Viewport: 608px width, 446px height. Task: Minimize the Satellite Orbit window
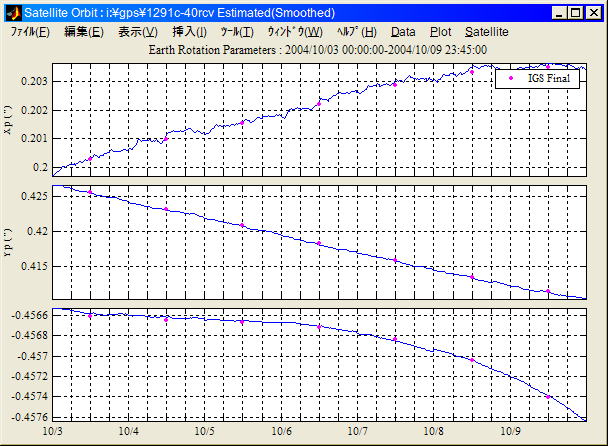(x=560, y=13)
